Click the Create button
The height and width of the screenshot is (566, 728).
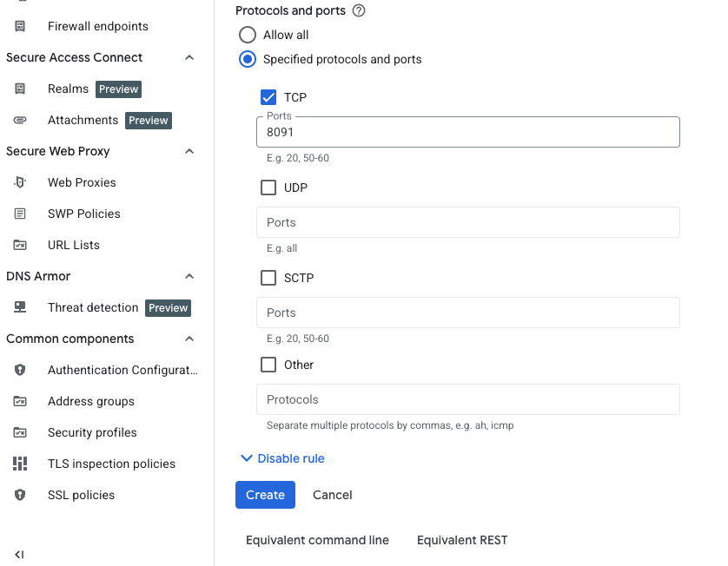click(265, 495)
